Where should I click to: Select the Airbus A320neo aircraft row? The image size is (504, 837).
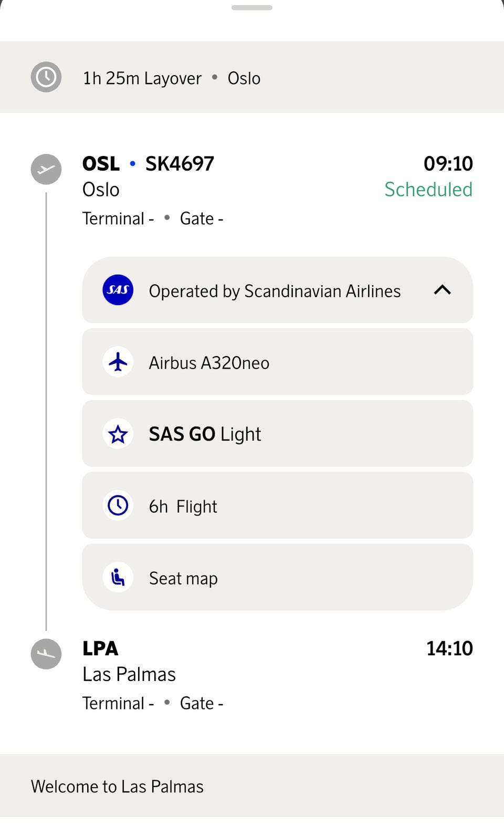[278, 362]
